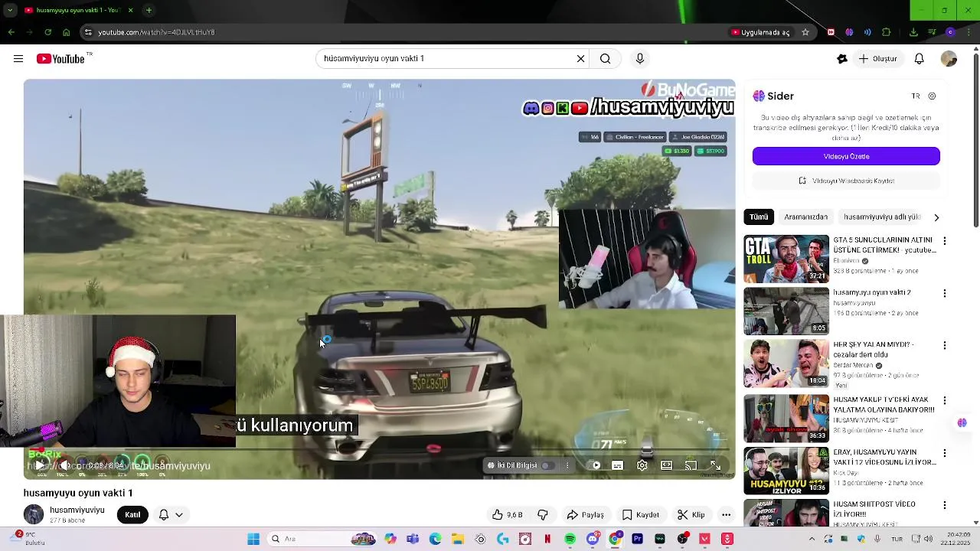Open menu for HUSAM YAKUP TV'DEKİ AYAK video
980x551 pixels.
[944, 400]
